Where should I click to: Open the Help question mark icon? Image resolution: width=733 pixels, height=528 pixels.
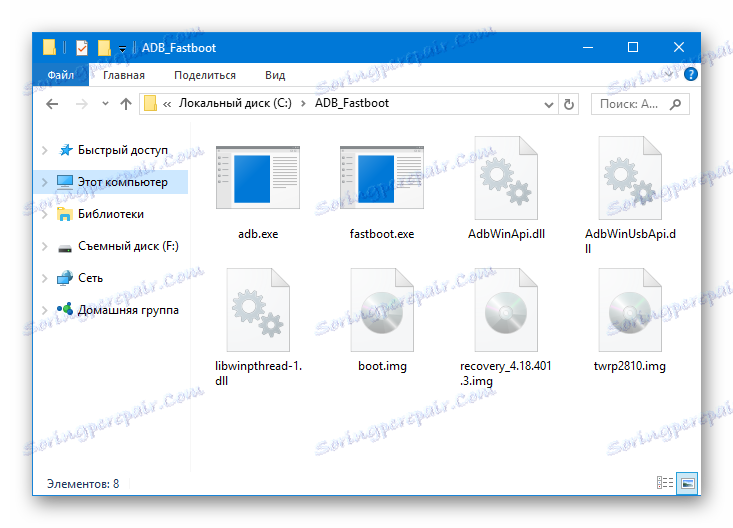(x=690, y=74)
